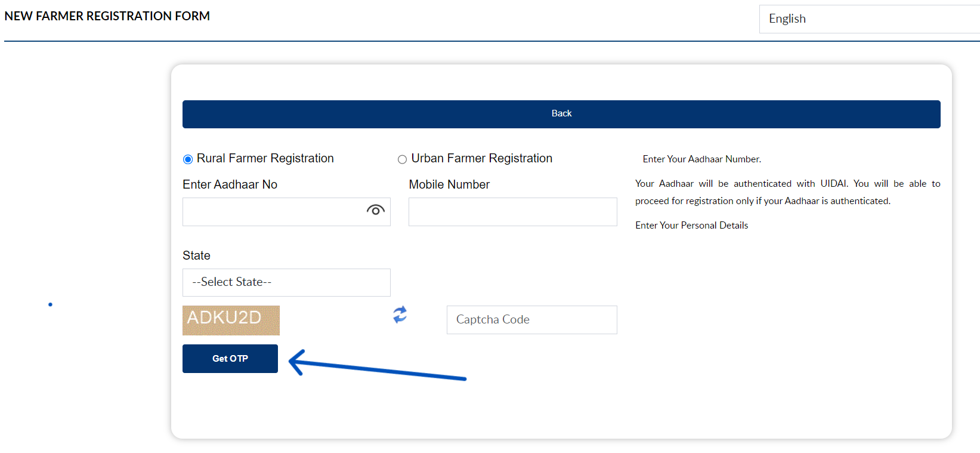
Task: Click the State field label
Action: coord(196,255)
